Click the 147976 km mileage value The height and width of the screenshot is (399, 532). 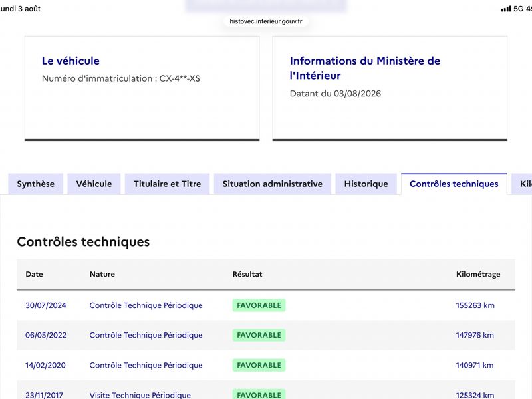(x=475, y=335)
